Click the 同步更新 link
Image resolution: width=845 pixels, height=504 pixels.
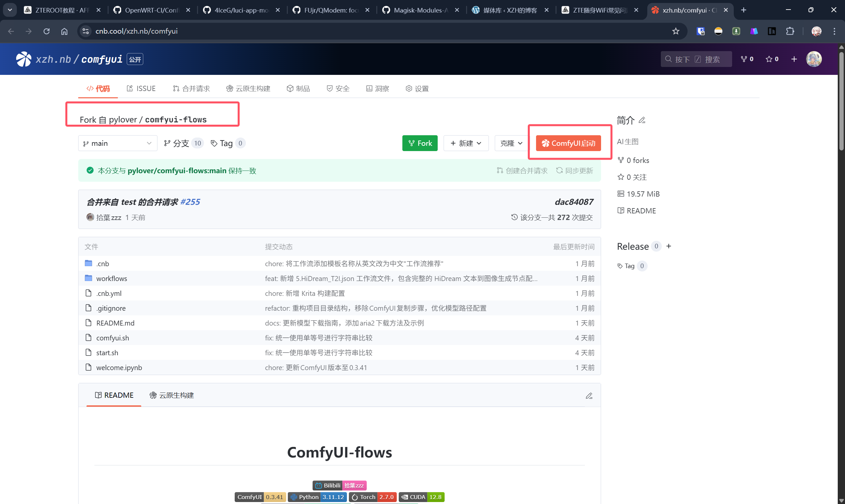click(x=575, y=171)
